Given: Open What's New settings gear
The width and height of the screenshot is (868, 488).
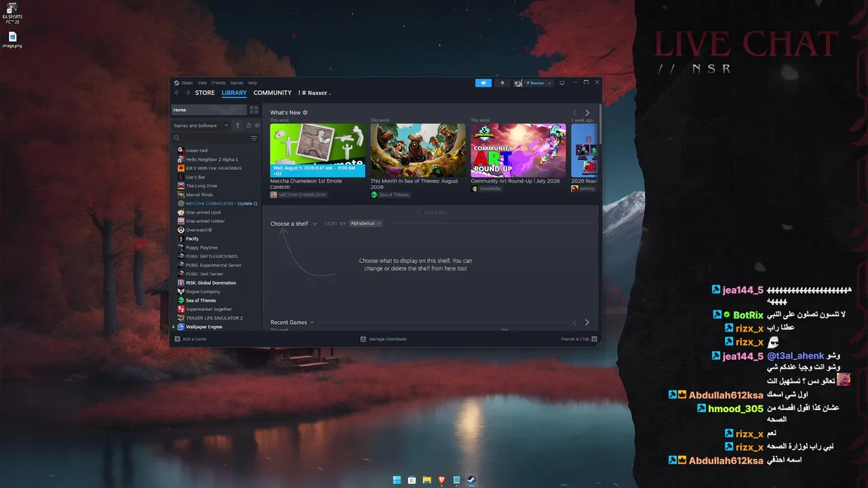Looking at the screenshot, I should (305, 113).
